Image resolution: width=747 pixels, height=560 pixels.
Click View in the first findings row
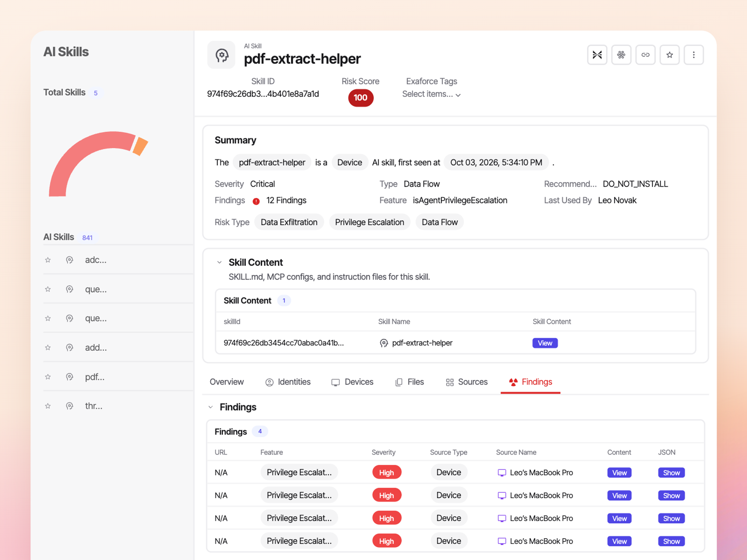tap(619, 472)
